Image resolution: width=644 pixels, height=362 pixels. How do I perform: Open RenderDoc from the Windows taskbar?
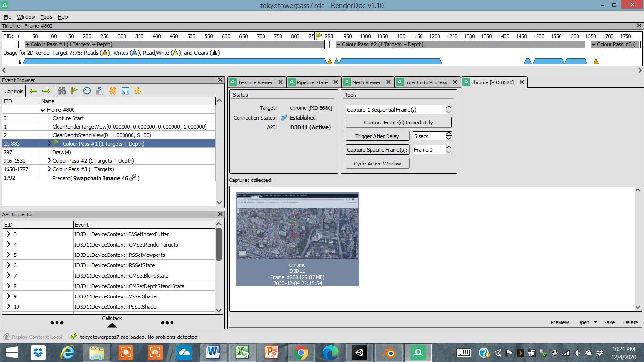pyautogui.click(x=418, y=352)
